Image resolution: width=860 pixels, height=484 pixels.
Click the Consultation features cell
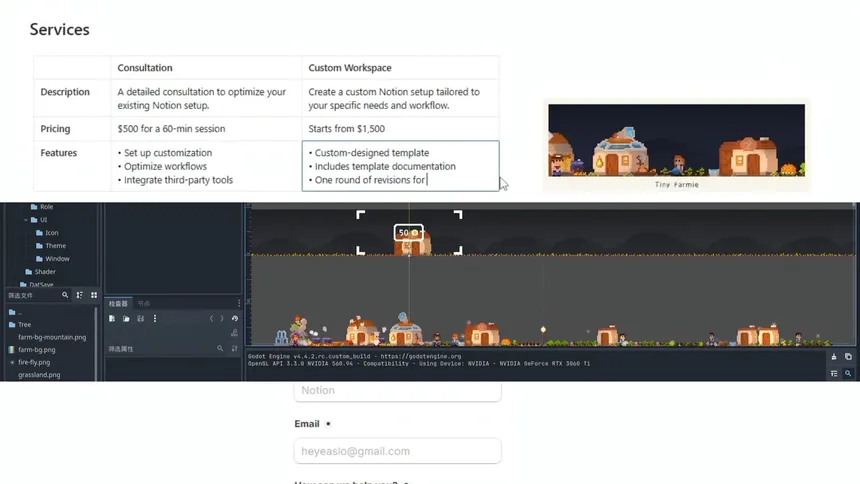tap(206, 166)
